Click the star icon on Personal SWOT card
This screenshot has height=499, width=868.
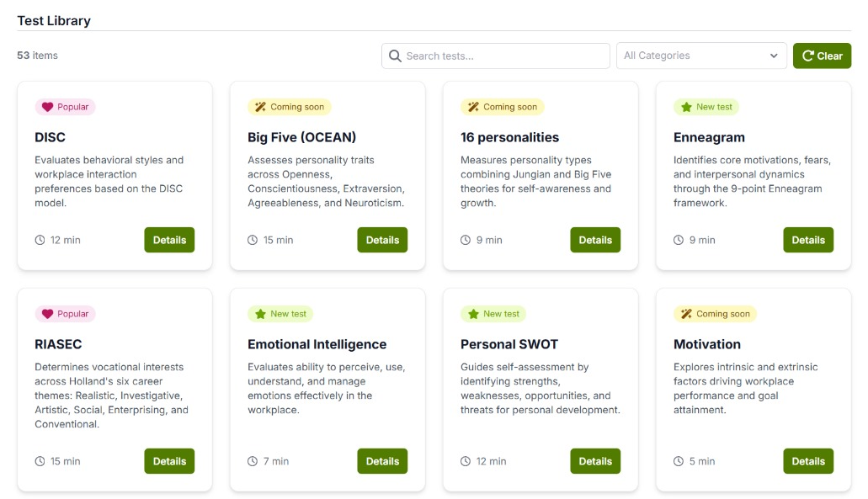click(473, 314)
